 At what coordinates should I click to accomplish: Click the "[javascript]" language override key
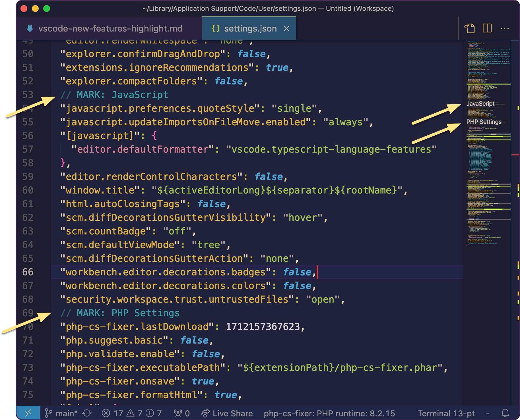coord(100,136)
